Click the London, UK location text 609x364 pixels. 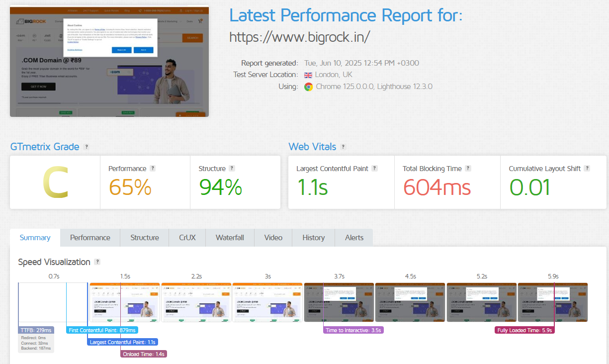[x=334, y=75]
